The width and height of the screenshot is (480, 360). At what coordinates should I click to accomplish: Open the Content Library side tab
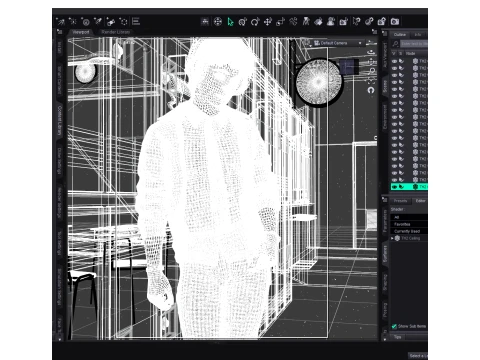click(x=60, y=121)
